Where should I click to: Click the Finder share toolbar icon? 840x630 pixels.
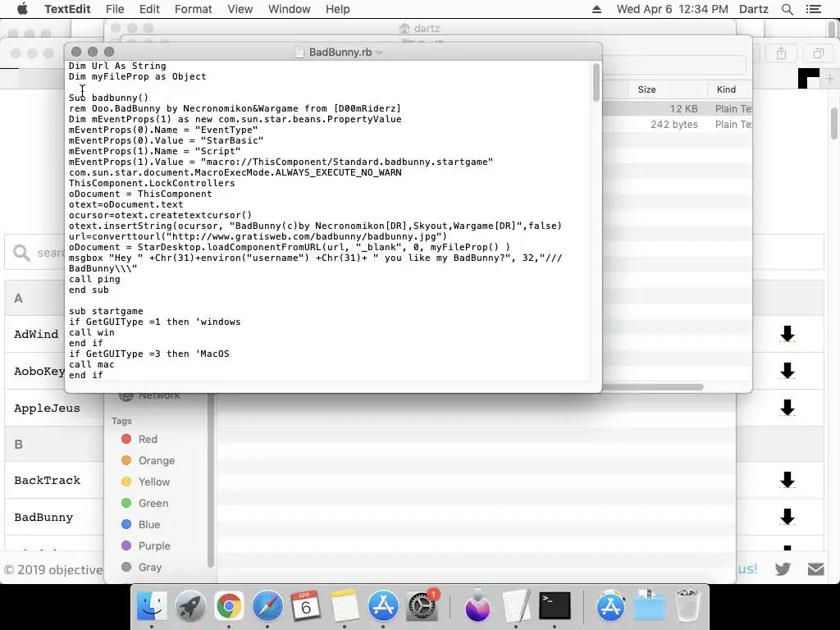781,53
